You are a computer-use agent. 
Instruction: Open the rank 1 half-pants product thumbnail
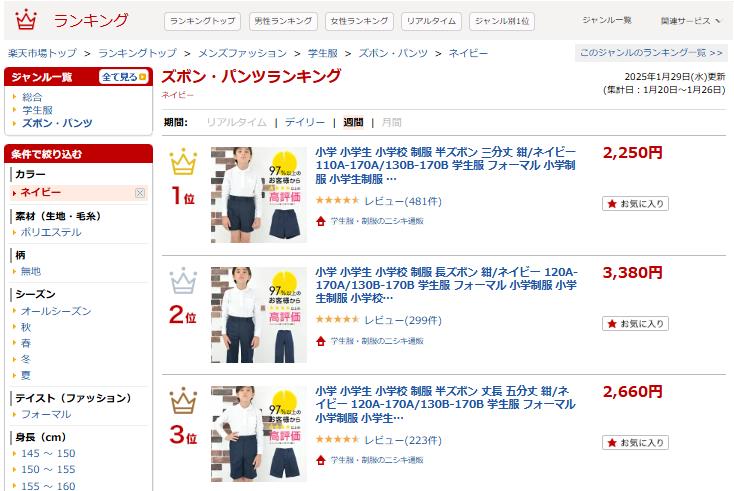click(258, 195)
